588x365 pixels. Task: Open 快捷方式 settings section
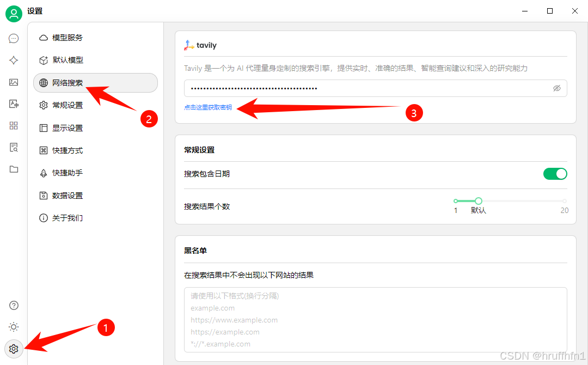pyautogui.click(x=95, y=150)
